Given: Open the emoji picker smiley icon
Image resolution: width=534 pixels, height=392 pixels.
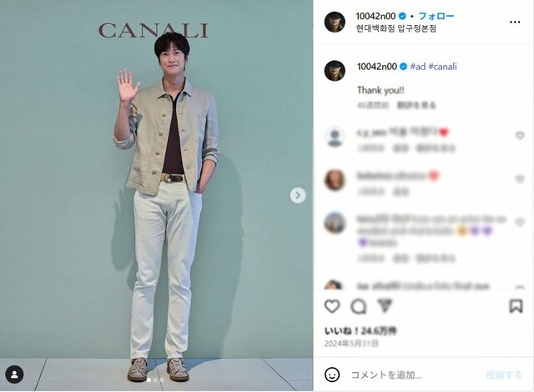Looking at the screenshot, I should [332, 374].
